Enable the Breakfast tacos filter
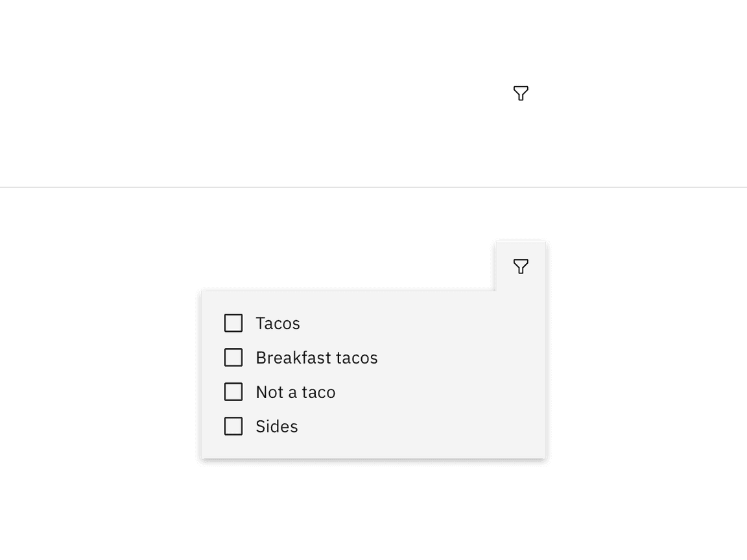Image resolution: width=747 pixels, height=560 pixels. (x=233, y=357)
